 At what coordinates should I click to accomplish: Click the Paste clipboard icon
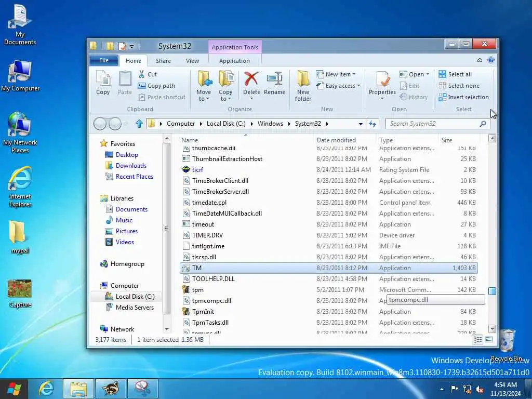tap(125, 83)
